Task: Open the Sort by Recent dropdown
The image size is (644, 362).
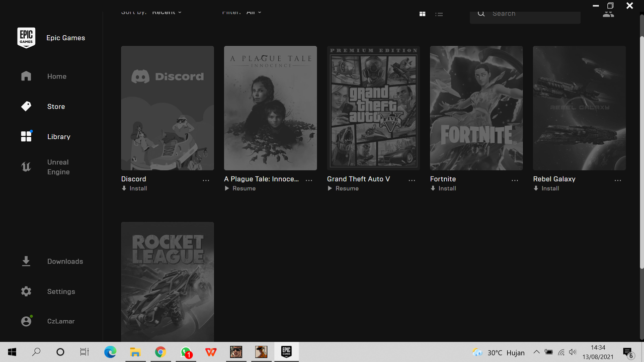Action: tap(167, 12)
